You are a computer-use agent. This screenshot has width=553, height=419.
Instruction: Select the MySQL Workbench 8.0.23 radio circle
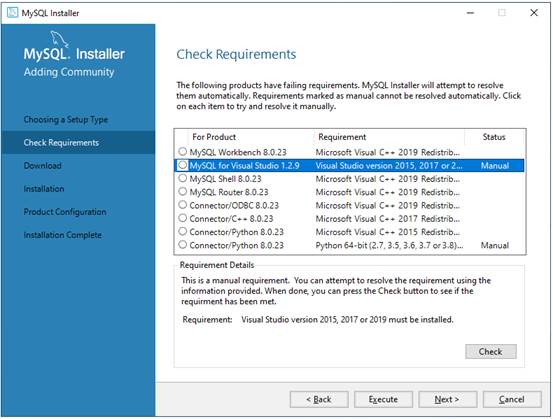pos(182,152)
